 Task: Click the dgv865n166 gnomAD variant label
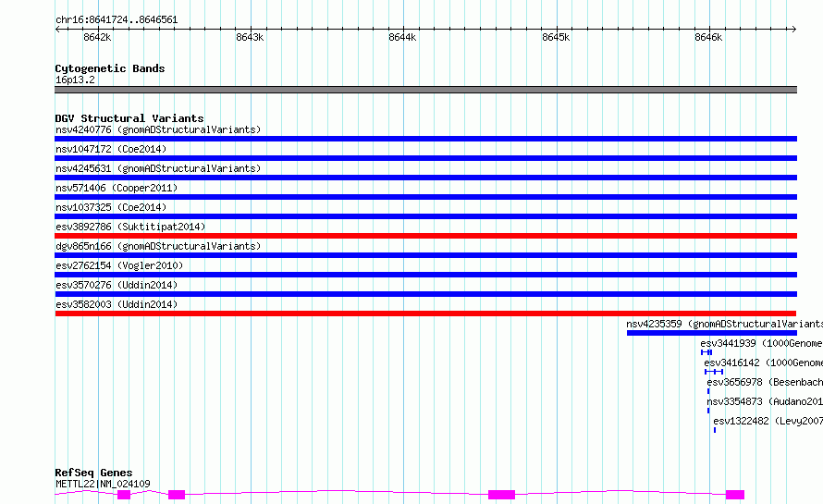pyautogui.click(x=158, y=246)
